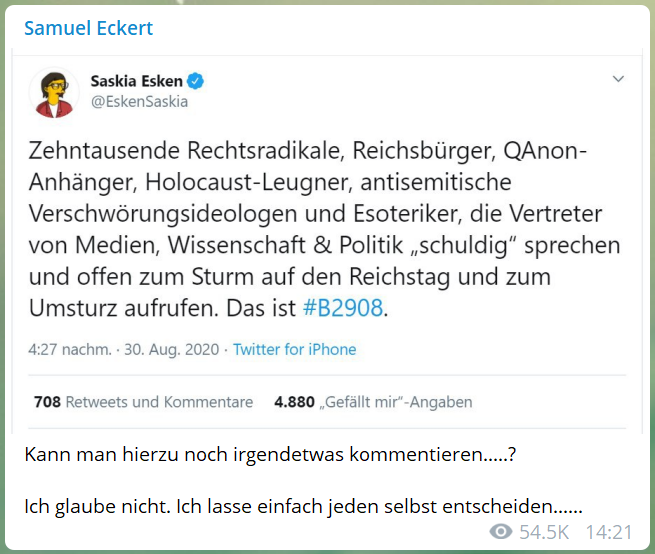Click the 54.5K view count
The height and width of the screenshot is (554, 655).
pos(544,532)
